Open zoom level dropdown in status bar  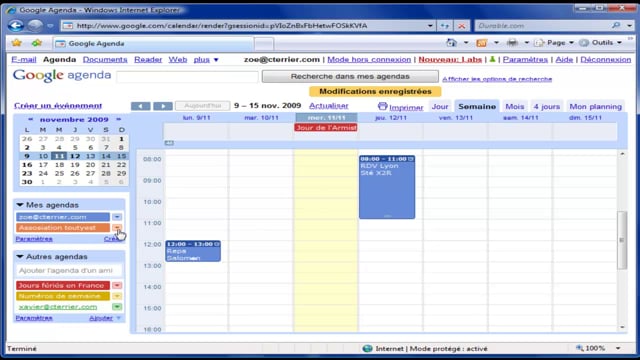coord(618,348)
